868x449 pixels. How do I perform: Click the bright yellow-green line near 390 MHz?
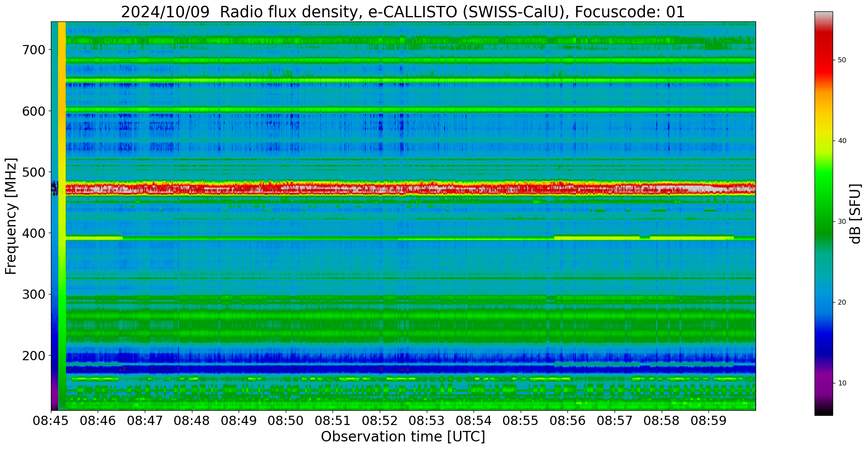point(410,238)
